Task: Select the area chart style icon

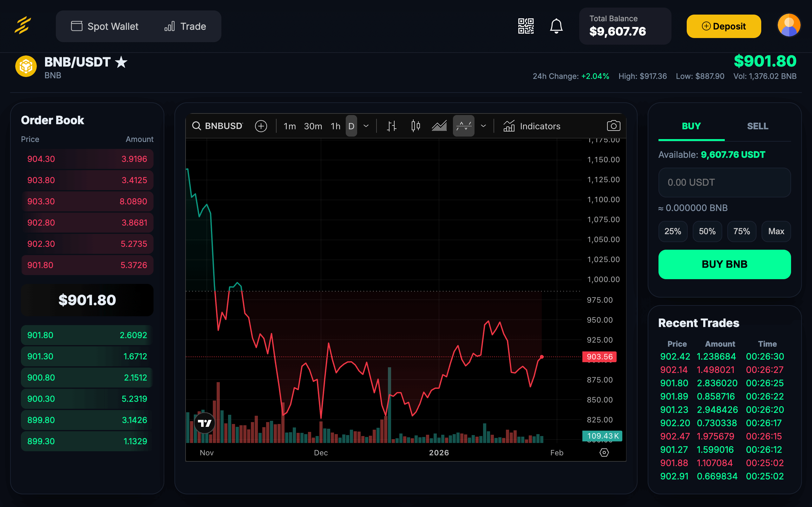Action: [x=439, y=126]
